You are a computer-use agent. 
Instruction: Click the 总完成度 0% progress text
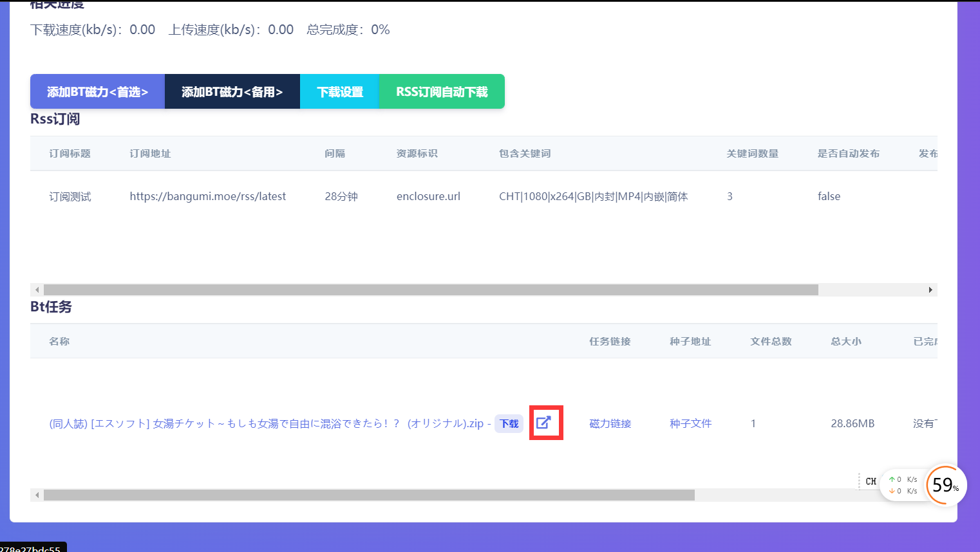tap(348, 30)
